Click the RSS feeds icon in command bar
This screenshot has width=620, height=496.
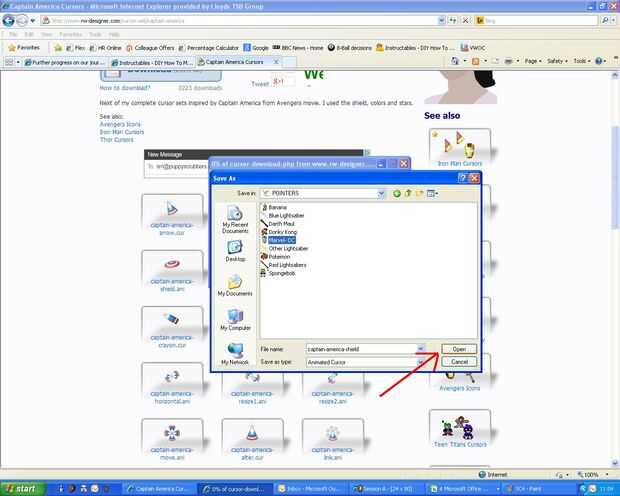point(476,61)
